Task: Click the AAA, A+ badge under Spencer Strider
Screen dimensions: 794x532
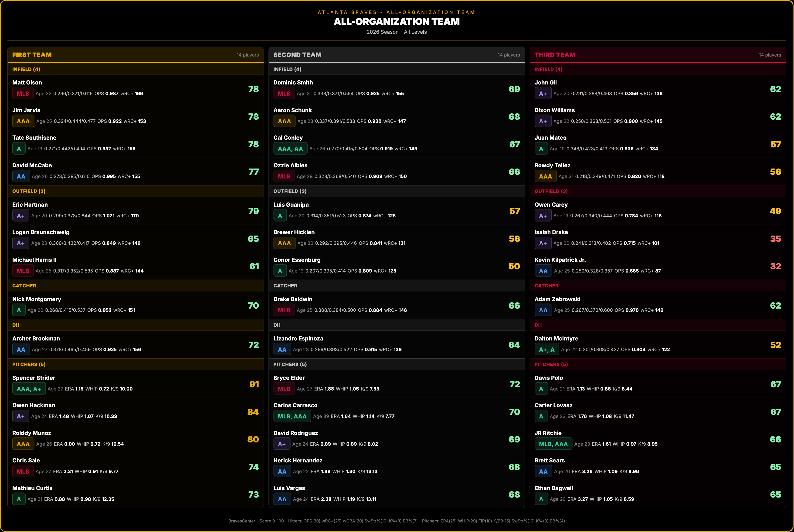Action: pyautogui.click(x=29, y=389)
